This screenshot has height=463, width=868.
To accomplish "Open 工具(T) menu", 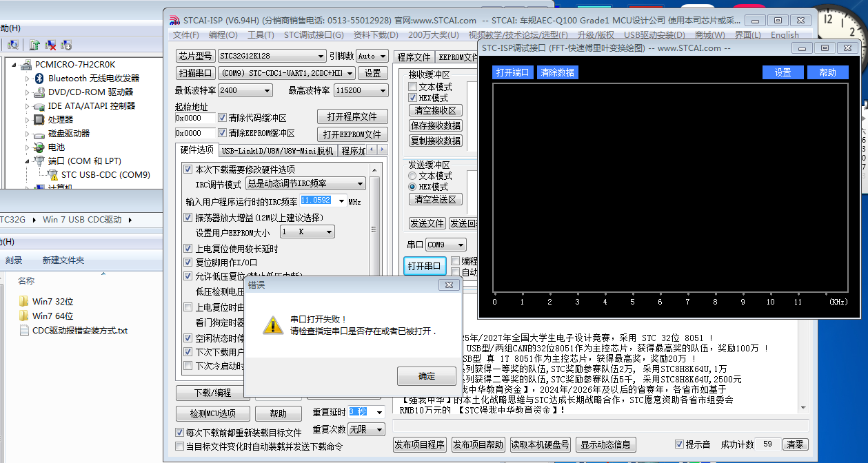I will click(261, 35).
